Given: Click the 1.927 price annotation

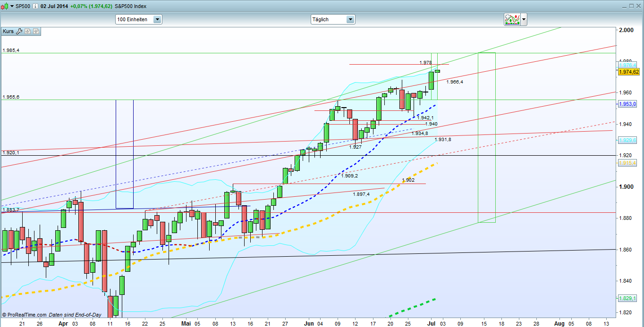Looking at the screenshot, I should 355,147.
